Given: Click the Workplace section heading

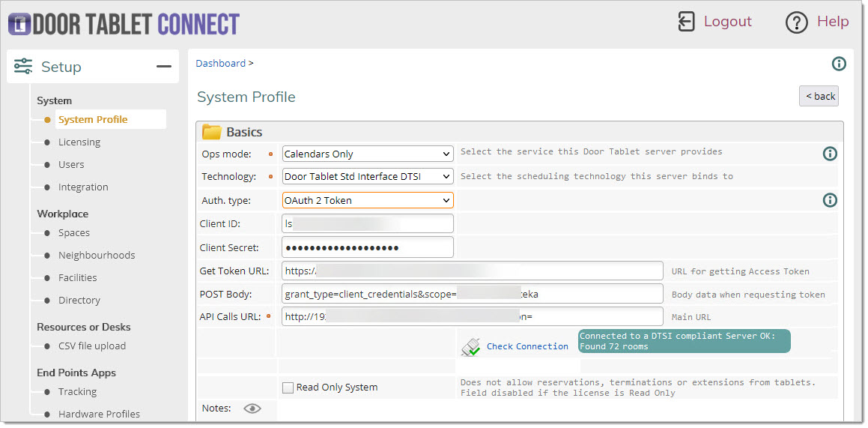Looking at the screenshot, I should 63,214.
